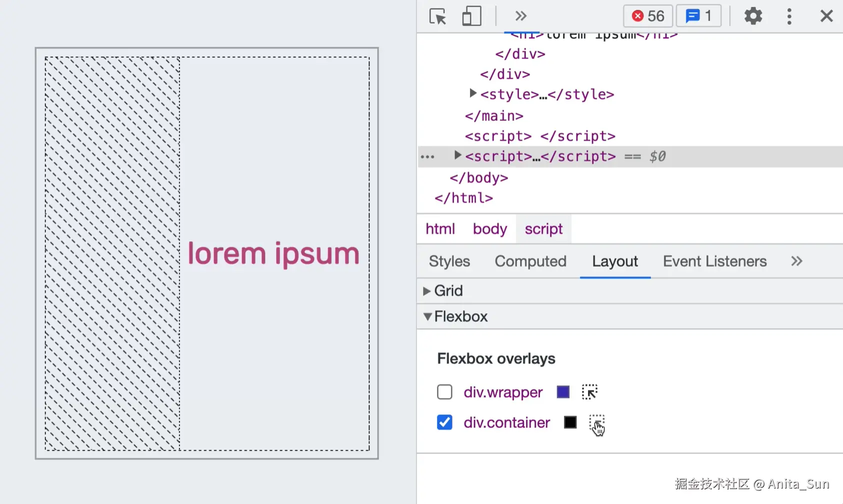Image resolution: width=843 pixels, height=504 pixels.
Task: Reveal div.wrapper in Elements panel icon
Action: point(589,392)
